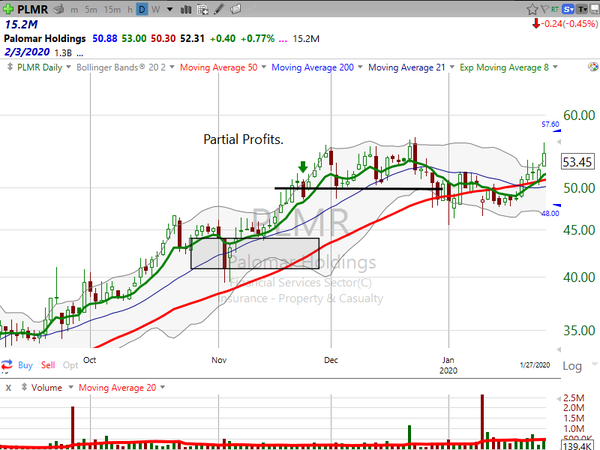Click the RT real-time indicator icon

(x=555, y=8)
